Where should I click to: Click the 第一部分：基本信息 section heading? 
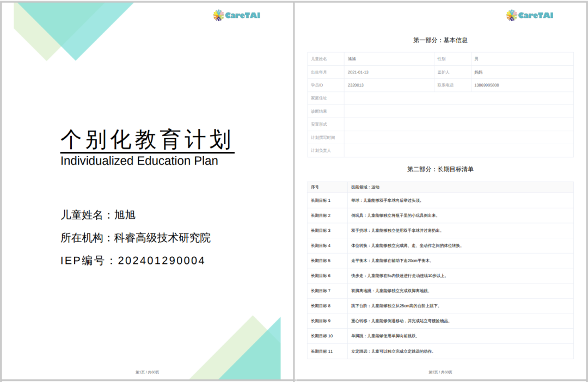(x=440, y=40)
